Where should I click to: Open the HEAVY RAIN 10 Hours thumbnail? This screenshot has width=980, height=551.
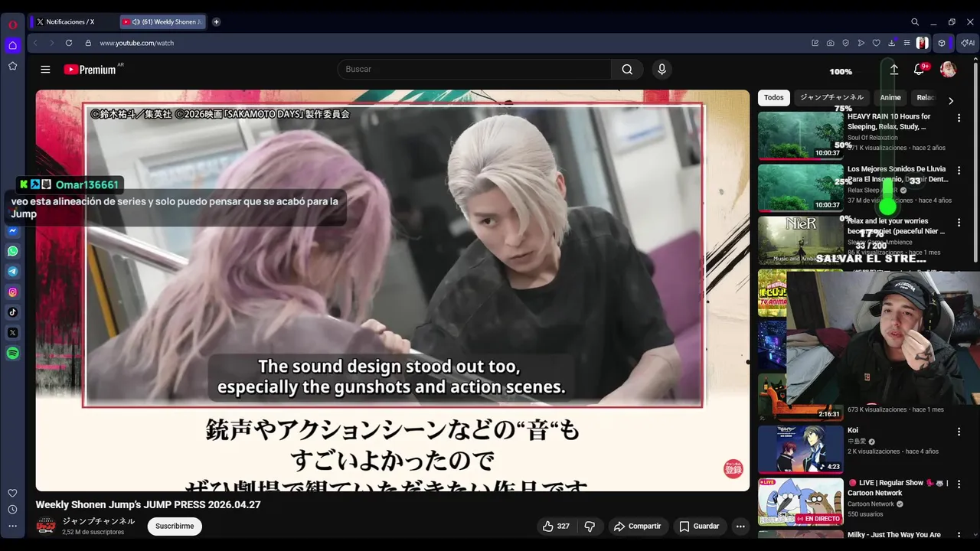click(x=800, y=135)
